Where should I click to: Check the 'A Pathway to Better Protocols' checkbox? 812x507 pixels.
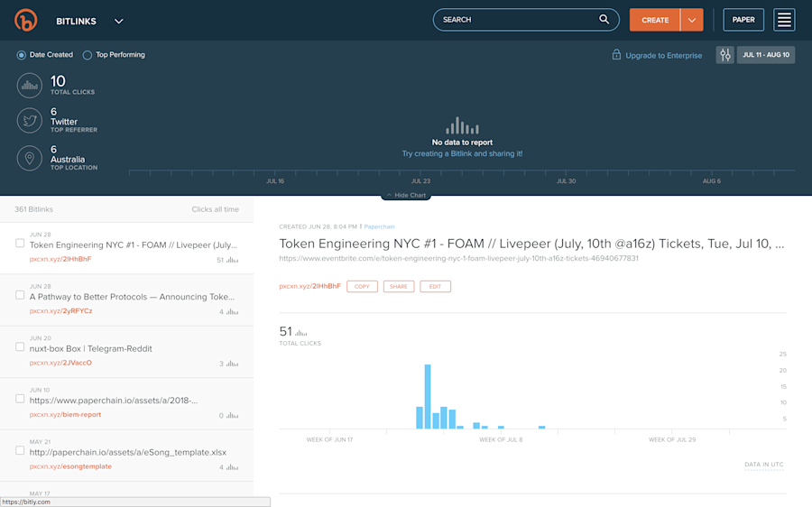[x=20, y=295]
